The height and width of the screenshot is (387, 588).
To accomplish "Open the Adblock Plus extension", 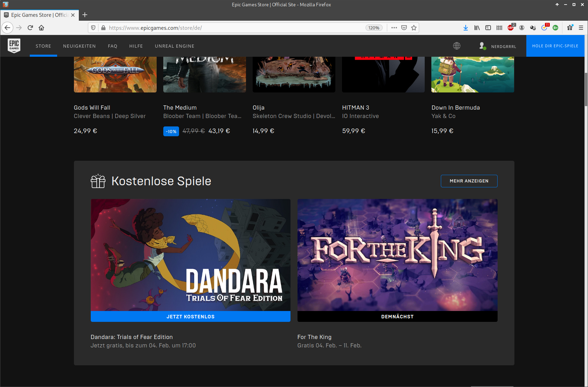I will 511,28.
